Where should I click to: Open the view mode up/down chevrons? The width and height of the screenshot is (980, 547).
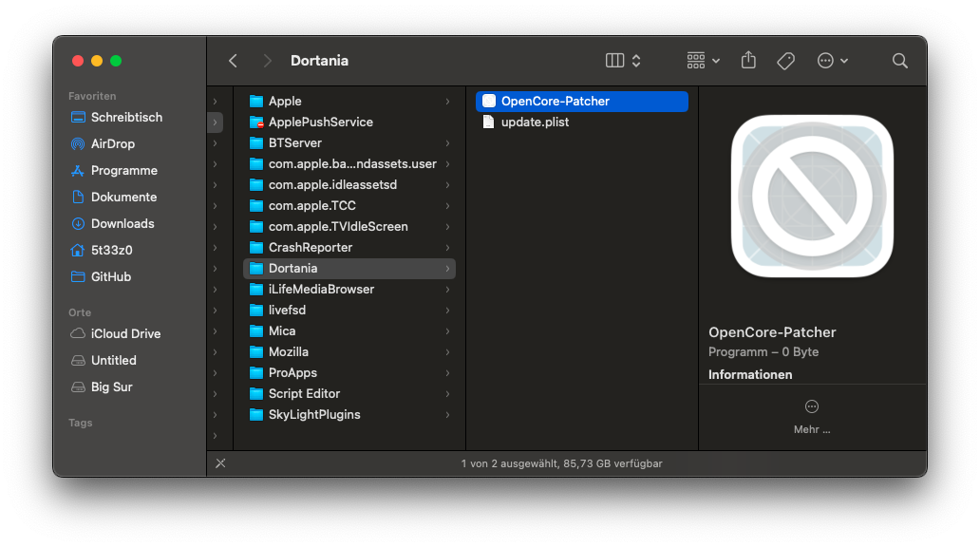point(636,61)
